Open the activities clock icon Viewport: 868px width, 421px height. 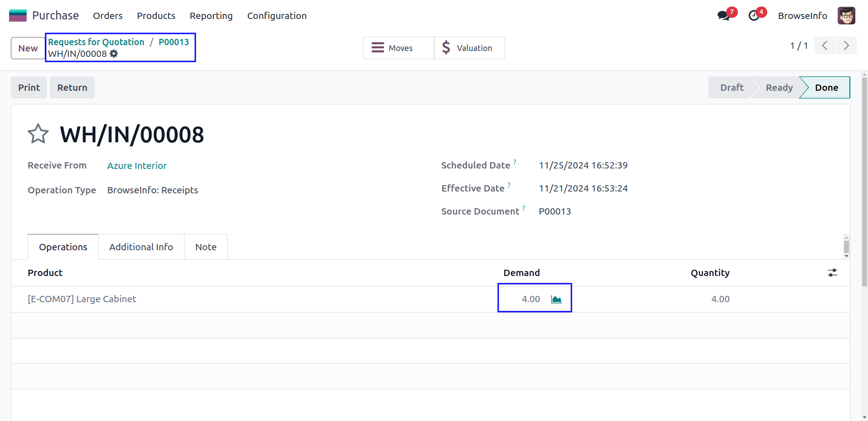[754, 16]
